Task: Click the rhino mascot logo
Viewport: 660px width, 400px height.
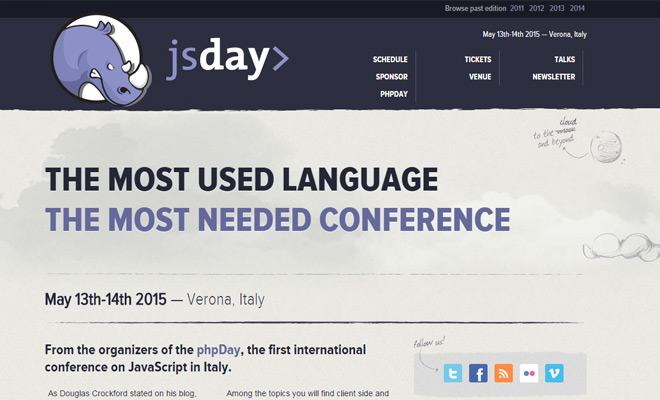Action: click(101, 61)
